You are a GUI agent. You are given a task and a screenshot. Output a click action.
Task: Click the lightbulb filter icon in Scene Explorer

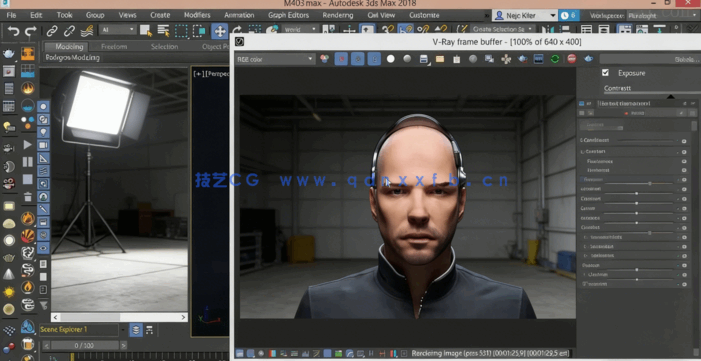43,132
